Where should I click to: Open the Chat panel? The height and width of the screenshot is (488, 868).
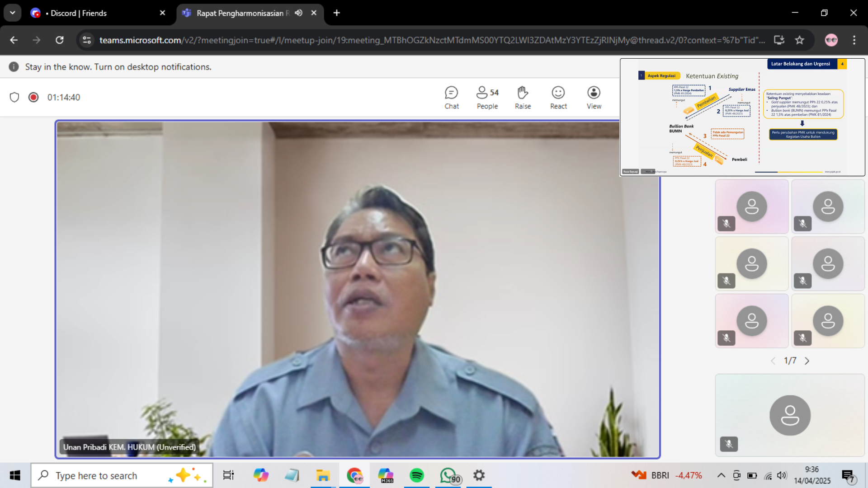[x=451, y=98]
